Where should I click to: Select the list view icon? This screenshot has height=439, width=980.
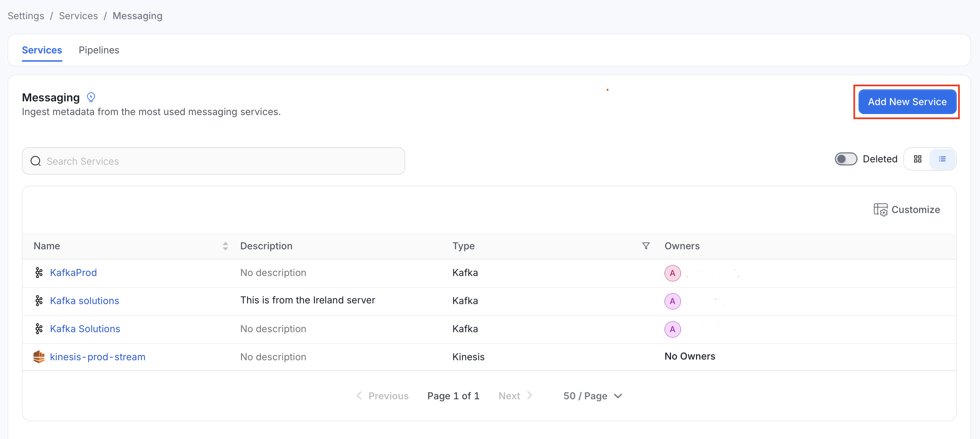(942, 159)
